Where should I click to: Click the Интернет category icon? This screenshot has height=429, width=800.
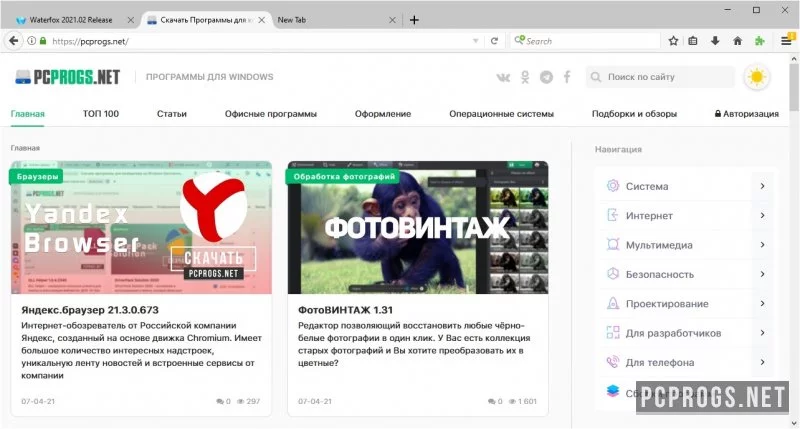click(613, 215)
